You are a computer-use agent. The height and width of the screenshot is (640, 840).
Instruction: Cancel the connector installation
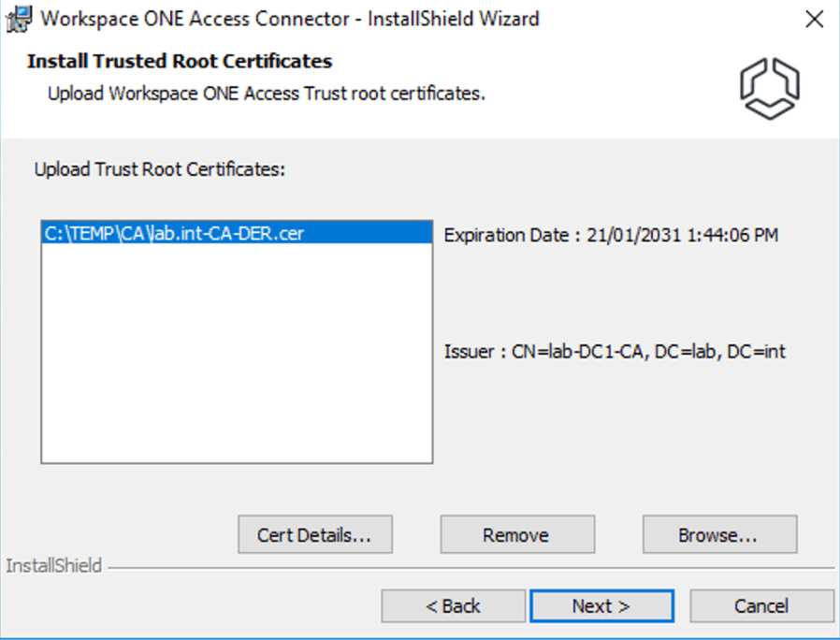click(760, 606)
